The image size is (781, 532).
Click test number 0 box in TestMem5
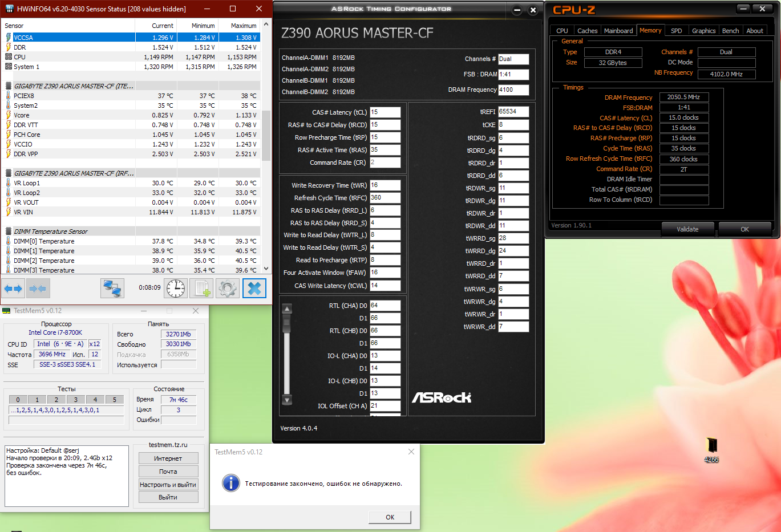tap(18, 400)
